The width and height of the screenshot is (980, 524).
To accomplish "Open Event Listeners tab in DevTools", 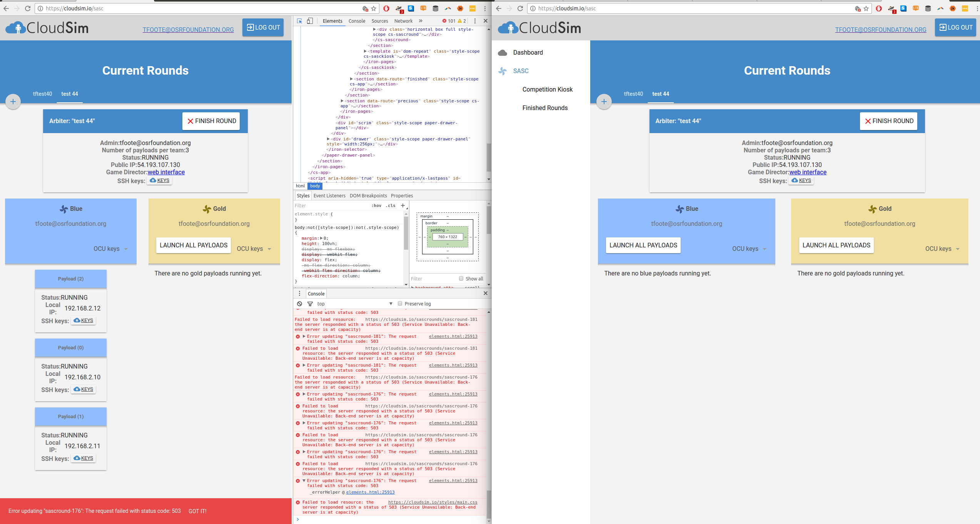I will (329, 195).
